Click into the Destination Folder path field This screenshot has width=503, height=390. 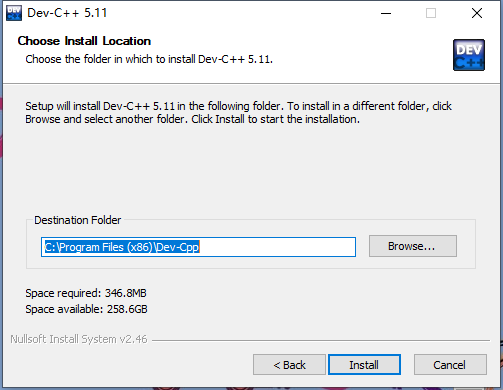coord(198,247)
